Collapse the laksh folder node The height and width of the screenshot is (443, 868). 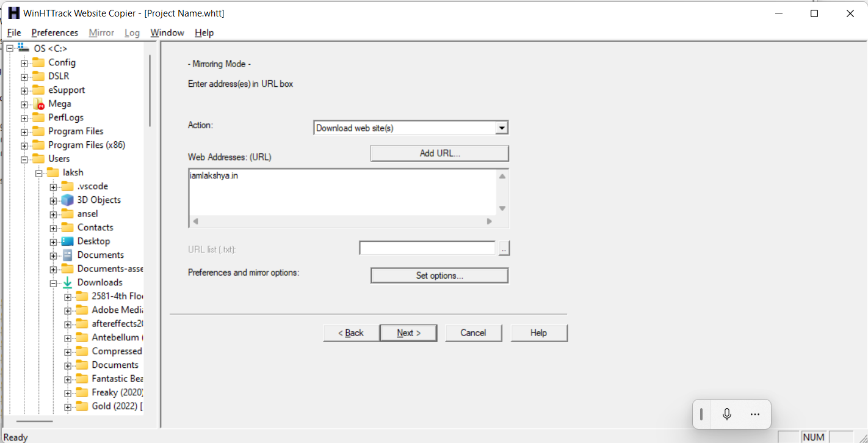coord(38,173)
